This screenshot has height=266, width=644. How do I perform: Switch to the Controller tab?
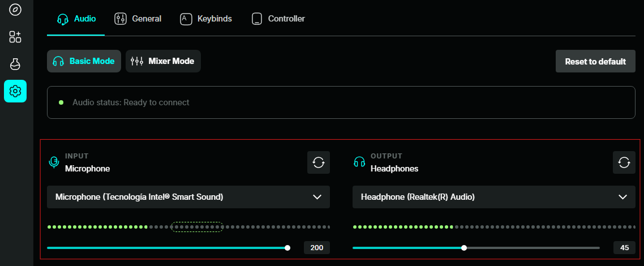(x=278, y=19)
